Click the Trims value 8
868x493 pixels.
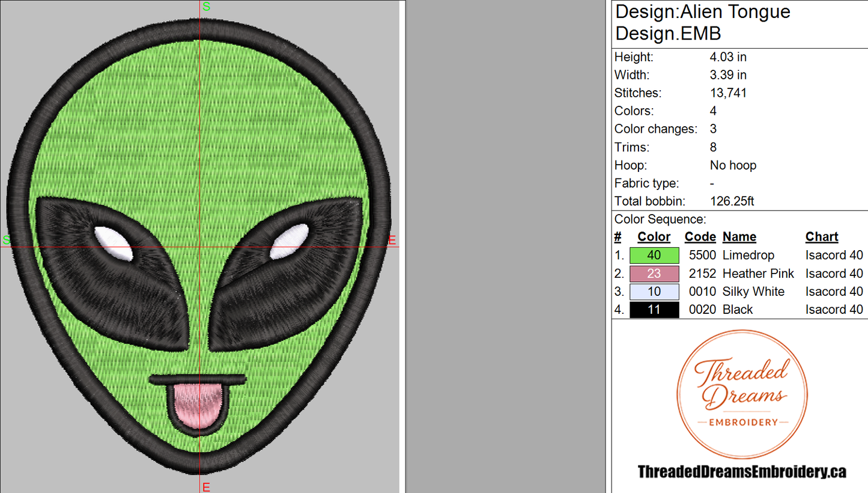[713, 147]
